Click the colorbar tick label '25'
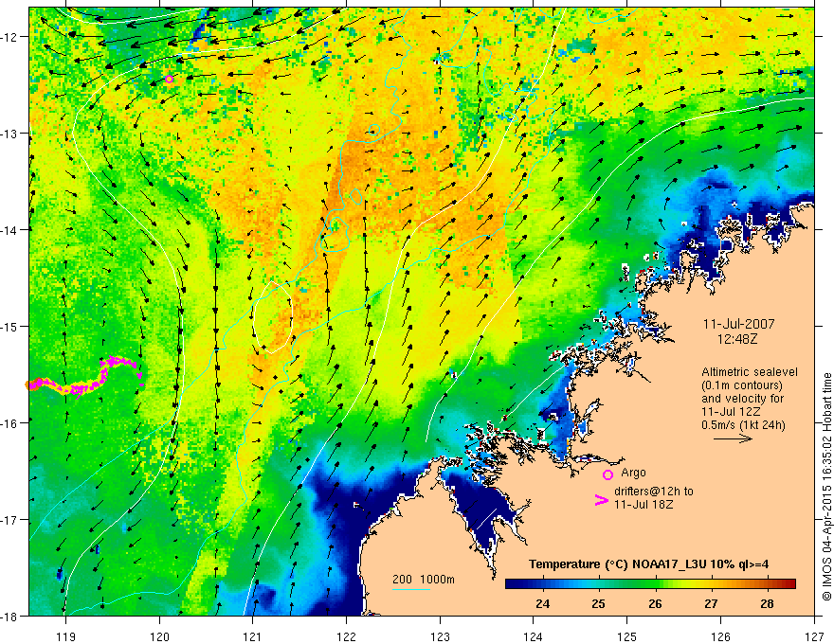The image size is (834, 644). click(598, 604)
